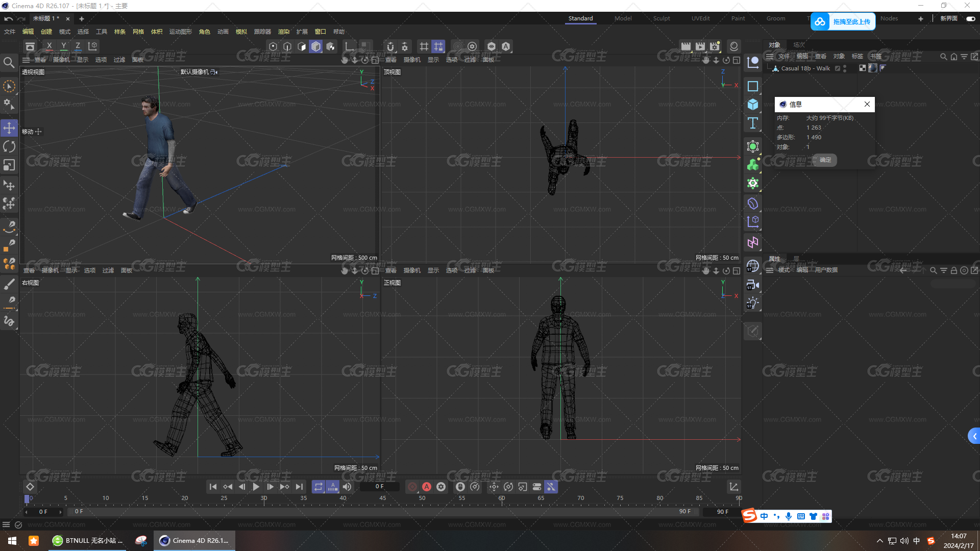The image size is (980, 551).
Task: Select the Scale tool in left toolbar
Action: coord(9,165)
